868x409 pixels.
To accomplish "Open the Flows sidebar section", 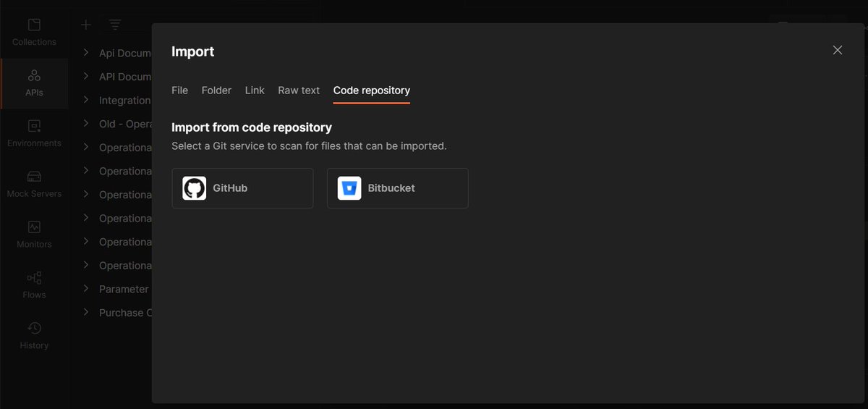I will pos(34,286).
